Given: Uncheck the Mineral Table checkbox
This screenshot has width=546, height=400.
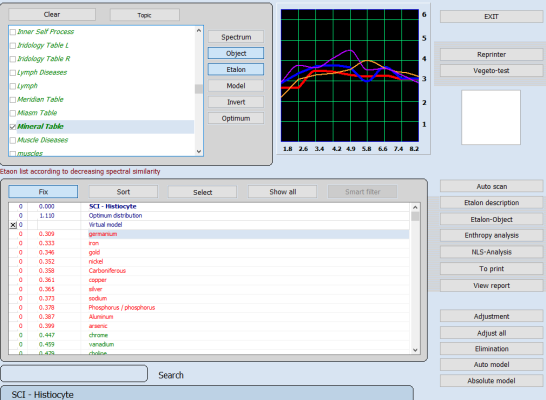Looking at the screenshot, I should tap(13, 127).
